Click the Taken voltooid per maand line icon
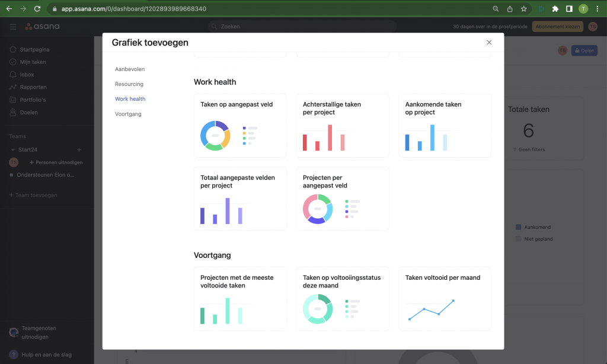Viewport: 607px width, 364px height. click(x=431, y=310)
